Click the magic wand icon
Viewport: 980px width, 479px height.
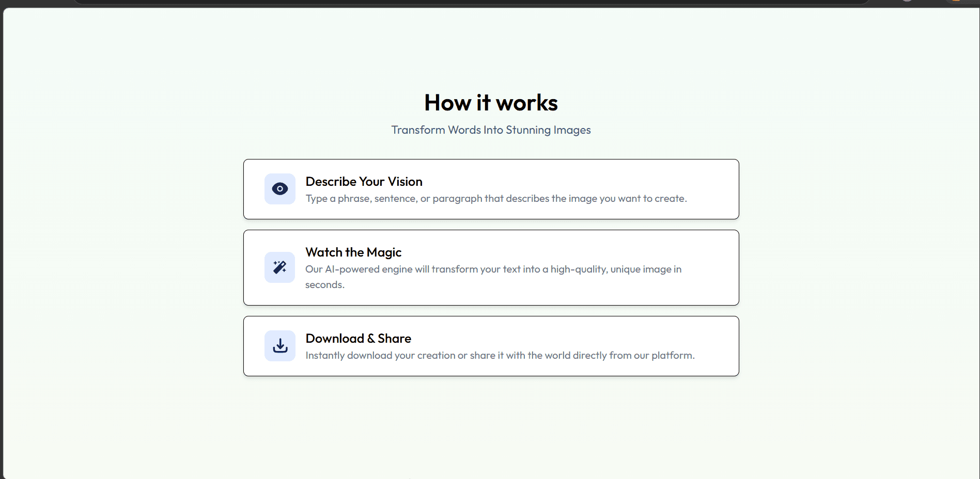point(280,267)
